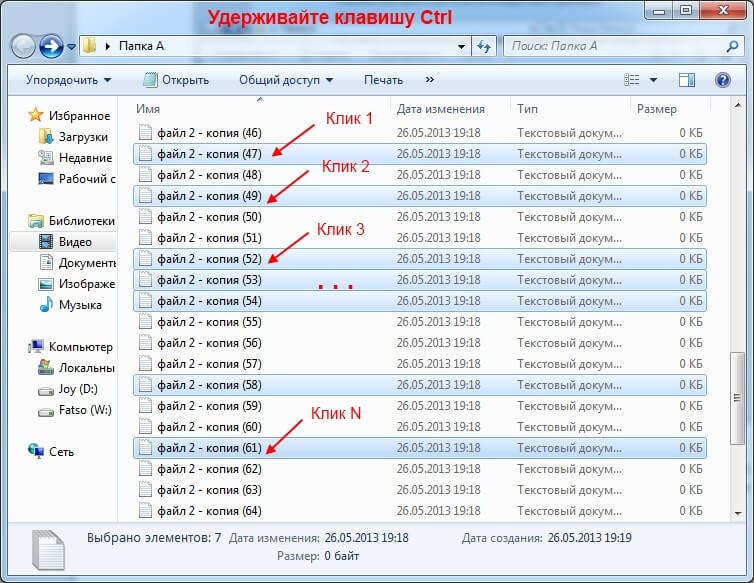Expand the Упорядочить dropdown menu
Screen dimensions: 754x583
coord(68,80)
